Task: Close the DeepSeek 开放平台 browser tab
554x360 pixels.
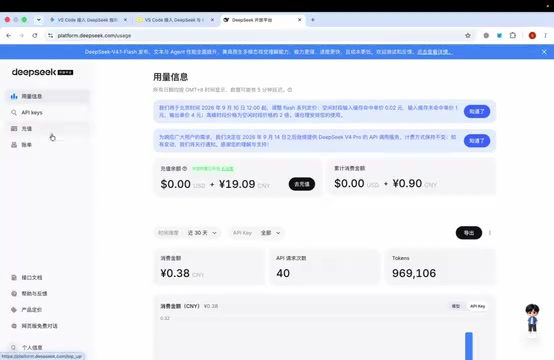Action: click(300, 20)
